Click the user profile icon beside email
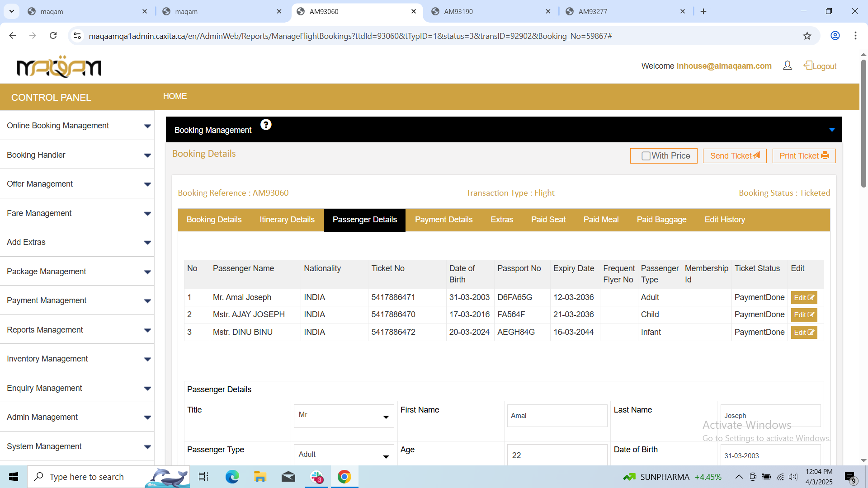The width and height of the screenshot is (868, 488). click(788, 66)
